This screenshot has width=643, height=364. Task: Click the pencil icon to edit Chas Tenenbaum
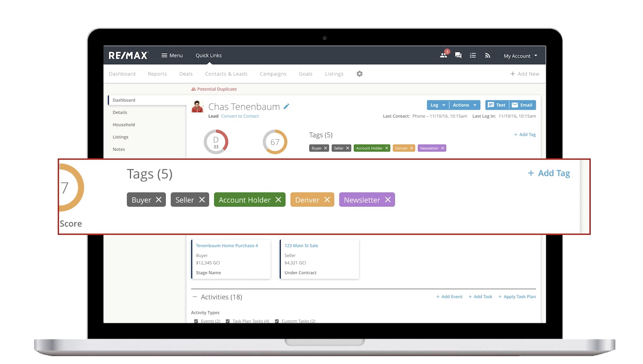pos(286,106)
